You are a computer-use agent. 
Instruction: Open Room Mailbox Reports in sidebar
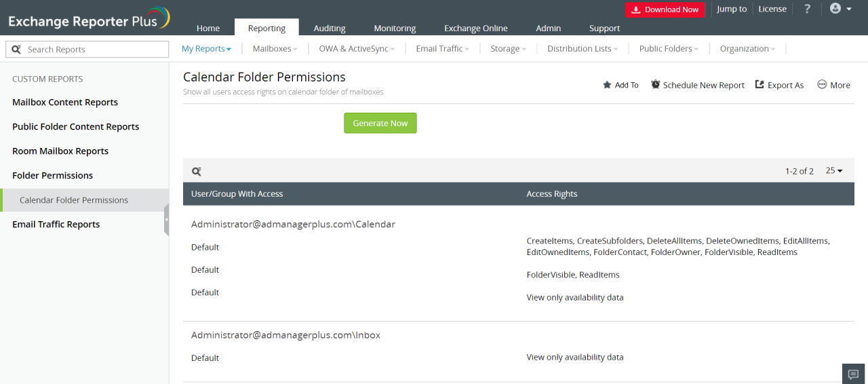point(60,151)
